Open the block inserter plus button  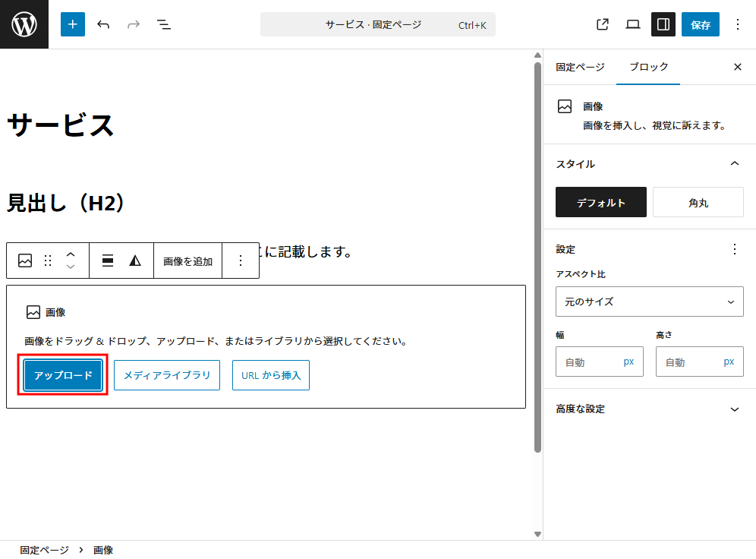(x=73, y=24)
